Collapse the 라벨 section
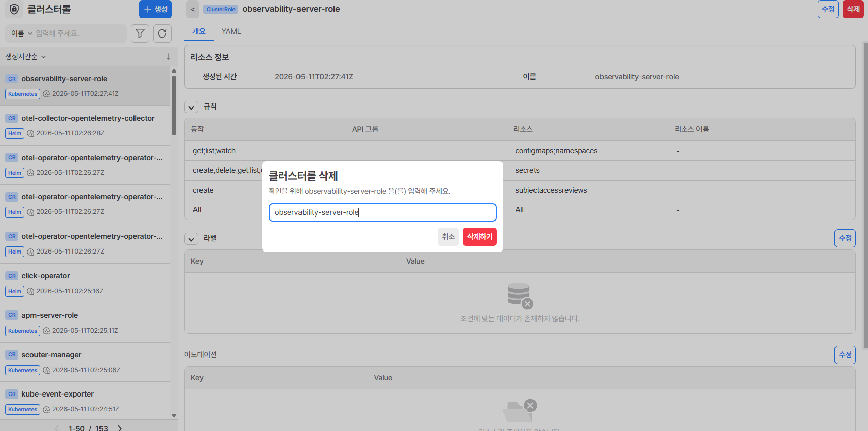 click(191, 239)
